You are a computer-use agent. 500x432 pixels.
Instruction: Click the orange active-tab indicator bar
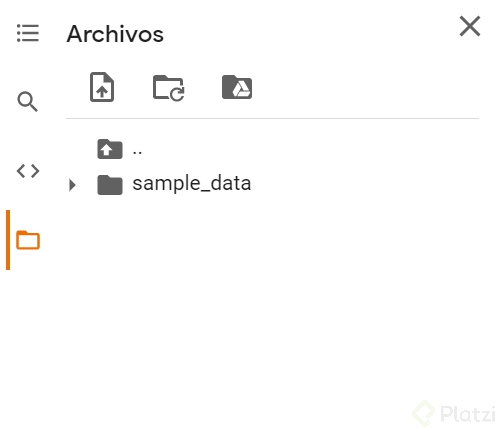point(8,240)
